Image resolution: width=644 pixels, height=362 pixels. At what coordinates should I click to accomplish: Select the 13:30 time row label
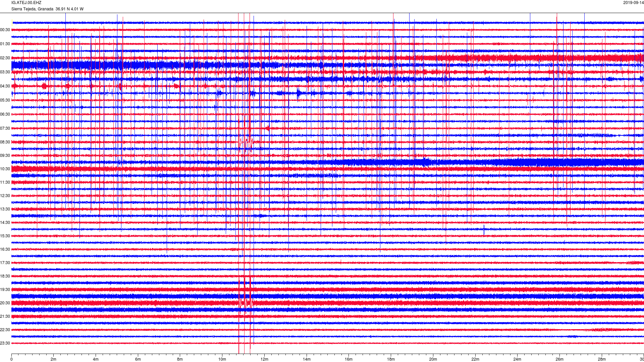5,209
